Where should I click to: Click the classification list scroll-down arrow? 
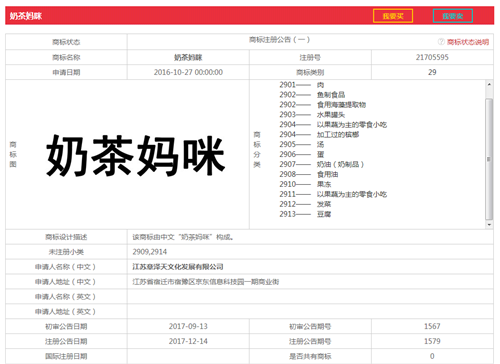click(x=489, y=225)
